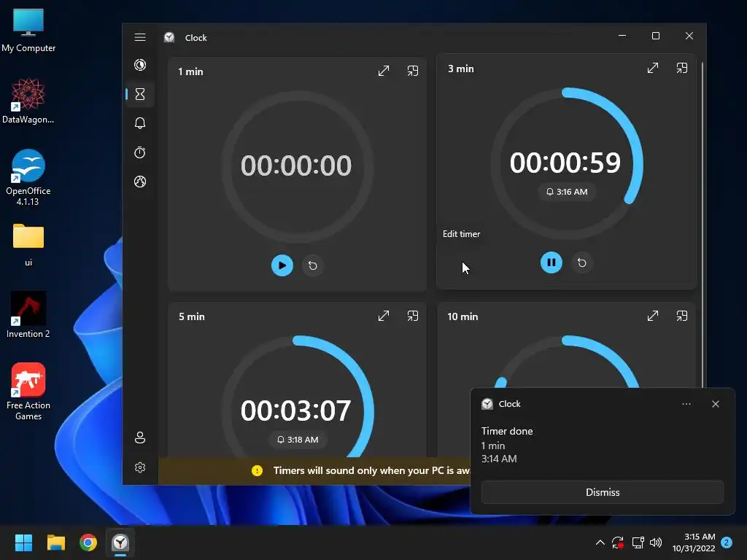Expand the 3 min timer
The width and height of the screenshot is (747, 560).
(653, 68)
